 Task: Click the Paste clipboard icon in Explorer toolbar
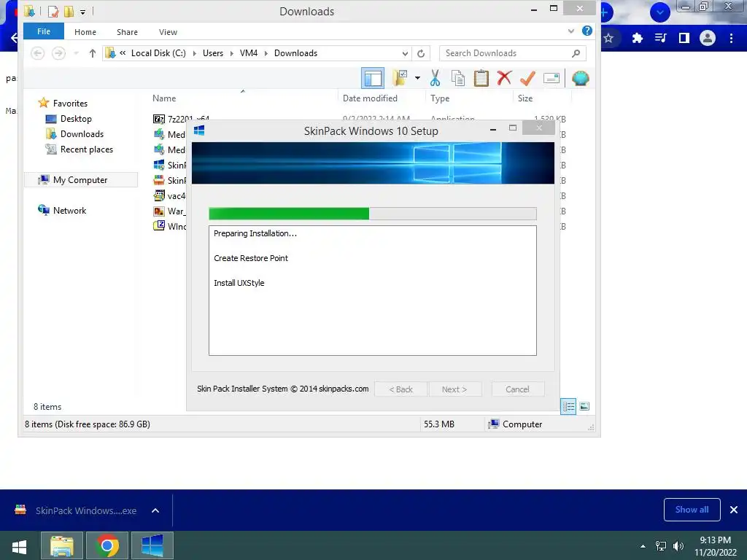[x=481, y=78]
